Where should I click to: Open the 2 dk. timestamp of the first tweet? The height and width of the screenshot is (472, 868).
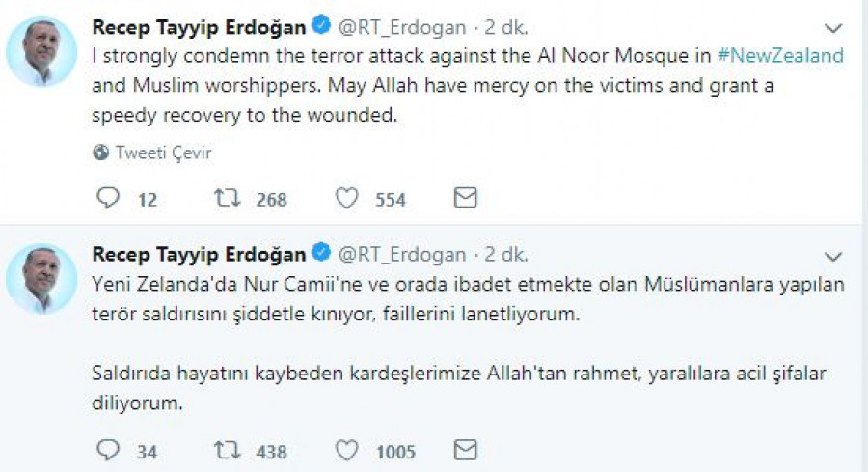tap(507, 27)
